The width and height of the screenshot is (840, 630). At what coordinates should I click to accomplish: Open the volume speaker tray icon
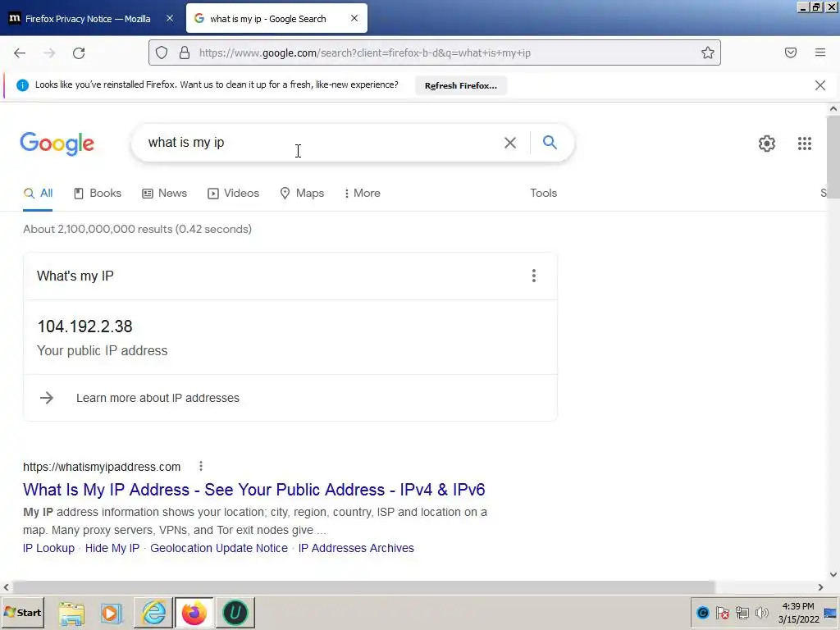(761, 612)
